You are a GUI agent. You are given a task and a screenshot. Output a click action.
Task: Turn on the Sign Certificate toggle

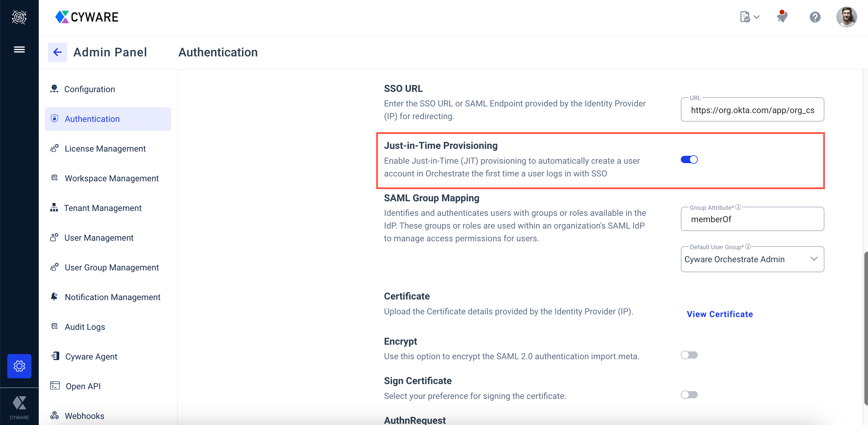coord(689,394)
